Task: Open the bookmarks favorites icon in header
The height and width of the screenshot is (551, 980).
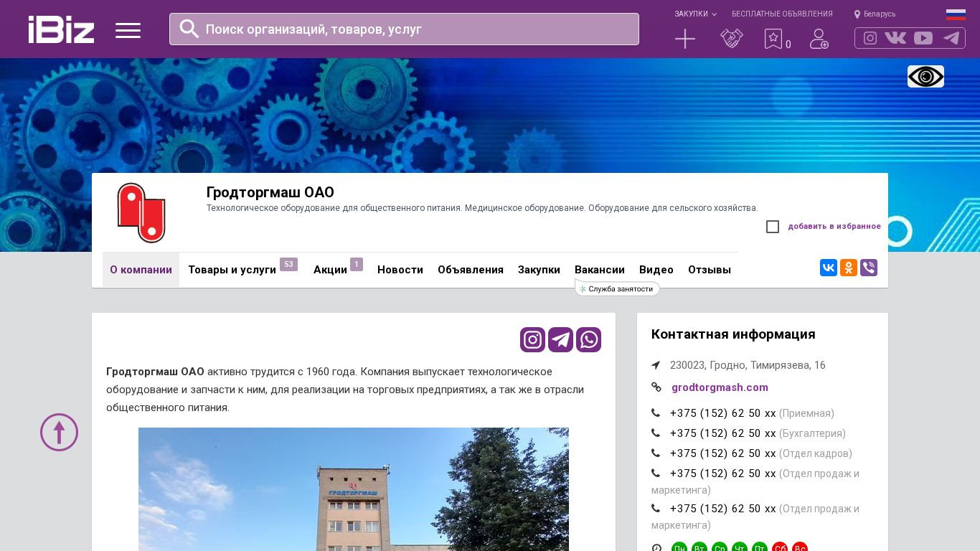Action: tap(773, 39)
